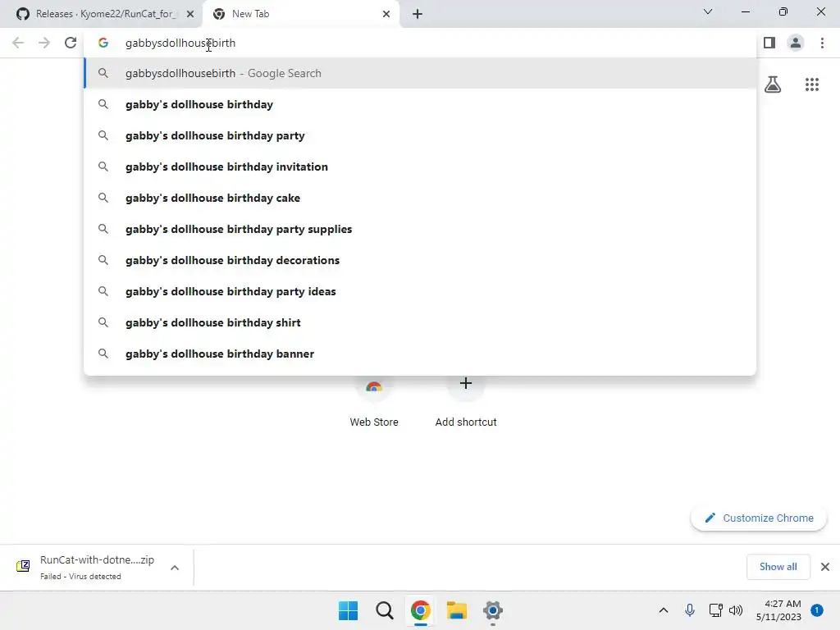
Task: Go back with the back arrow
Action: pyautogui.click(x=18, y=43)
